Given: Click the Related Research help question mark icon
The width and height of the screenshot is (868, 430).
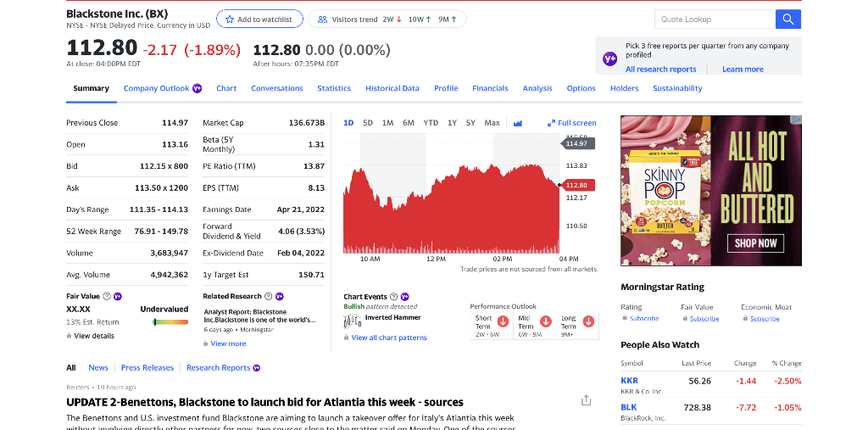Looking at the screenshot, I should pos(269,297).
